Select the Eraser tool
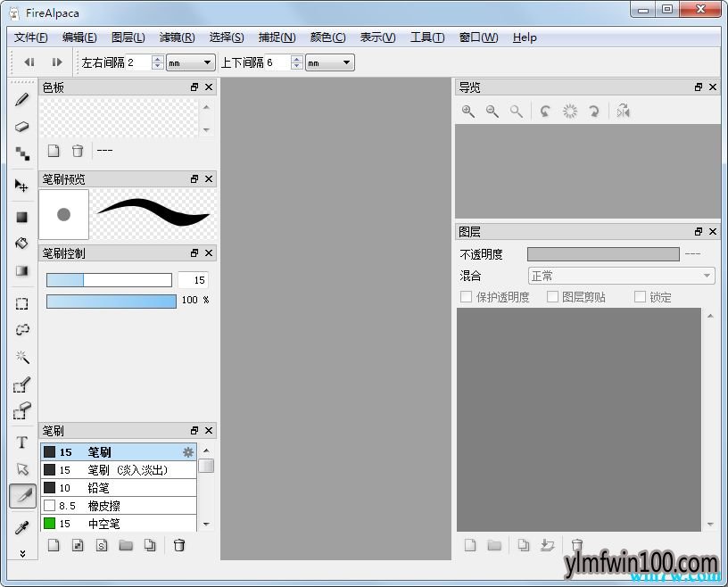728x587 pixels. pos(21,127)
